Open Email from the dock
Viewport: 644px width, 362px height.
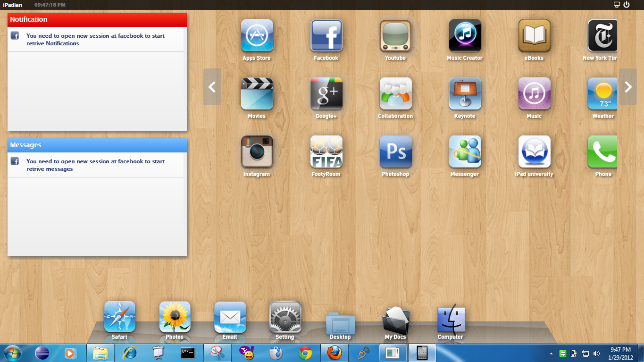[230, 317]
